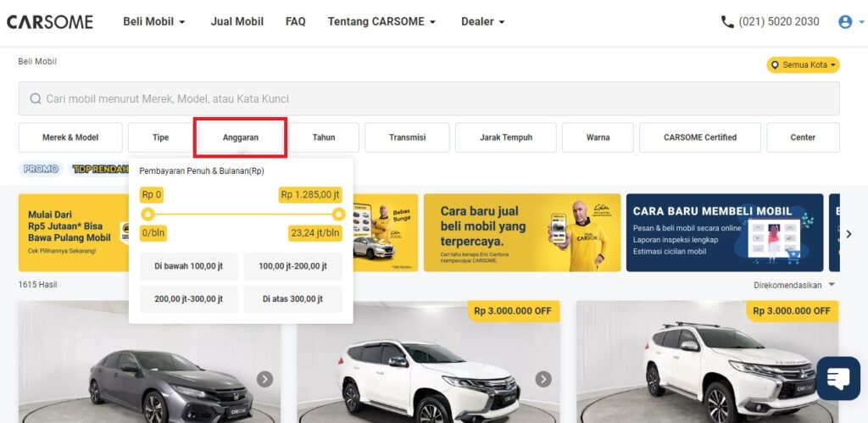The height and width of the screenshot is (423, 868).
Task: Click the budget slider track
Action: click(243, 214)
